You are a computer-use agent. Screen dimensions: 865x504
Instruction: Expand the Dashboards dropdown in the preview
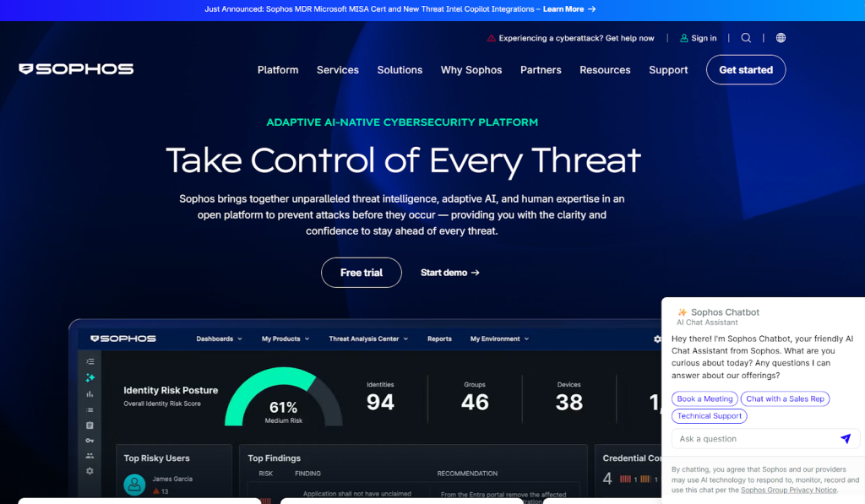pos(219,339)
